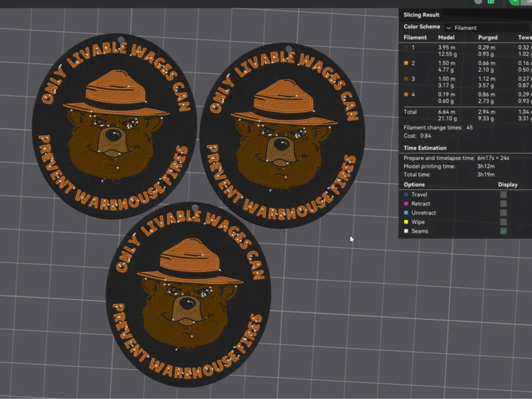Click filament 4 purged weight 2.73 g

486,101
